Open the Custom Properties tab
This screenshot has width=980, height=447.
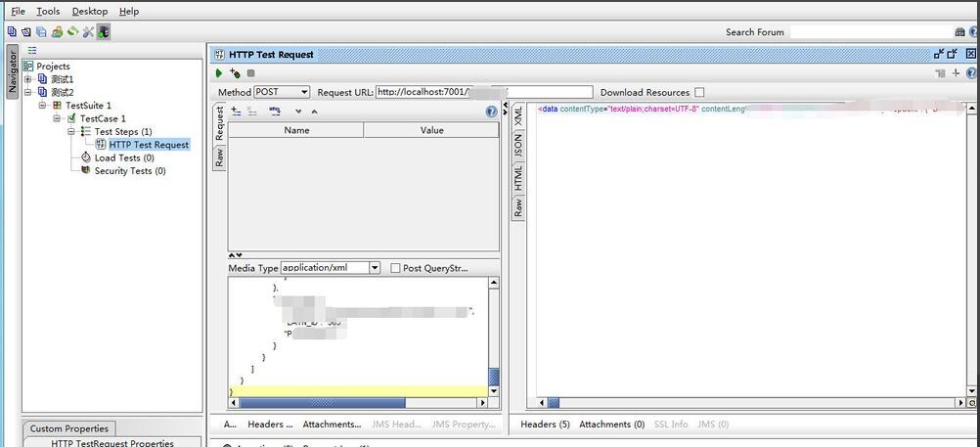(68, 428)
